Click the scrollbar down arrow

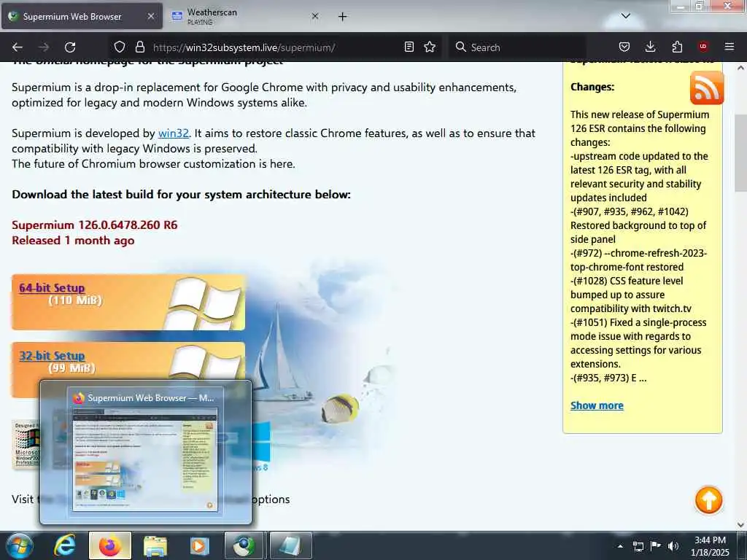(741, 525)
